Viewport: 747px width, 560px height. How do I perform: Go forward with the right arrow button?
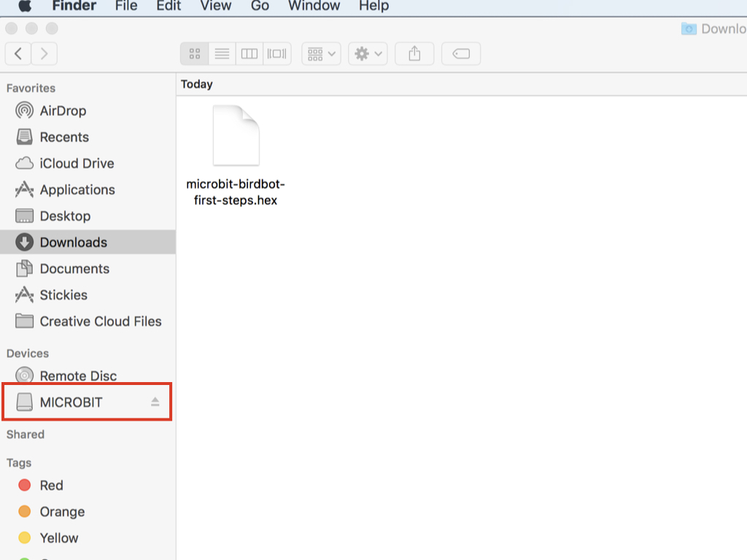pyautogui.click(x=44, y=53)
